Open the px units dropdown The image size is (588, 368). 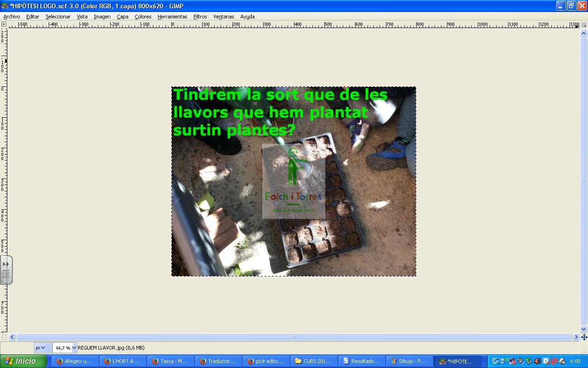(41, 348)
